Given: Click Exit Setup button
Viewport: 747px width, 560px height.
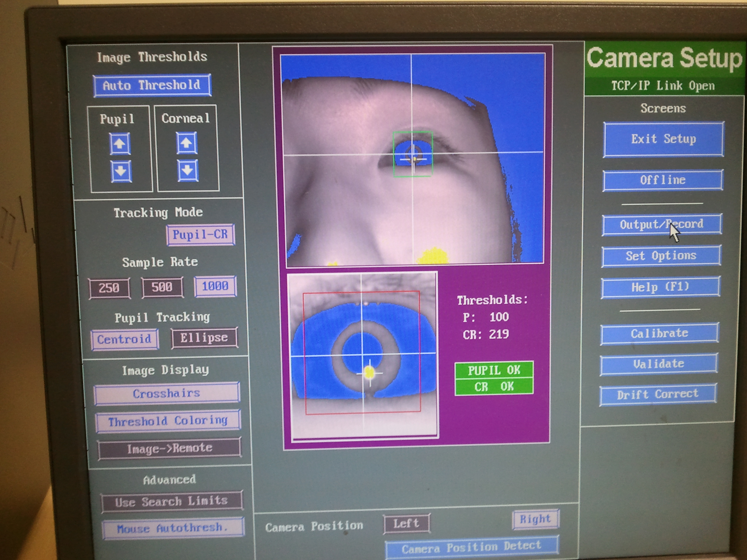Looking at the screenshot, I should point(663,139).
